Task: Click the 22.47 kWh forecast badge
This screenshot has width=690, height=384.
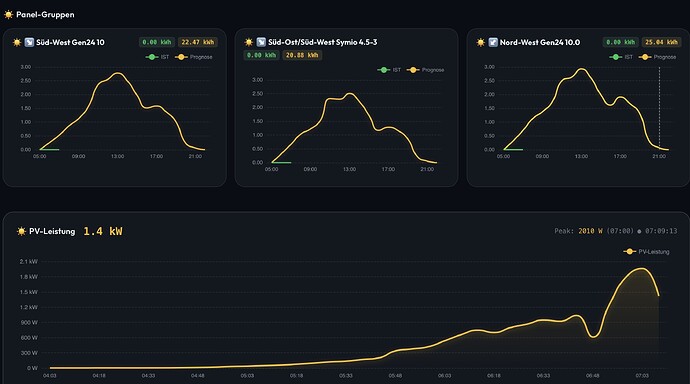Action: point(198,42)
